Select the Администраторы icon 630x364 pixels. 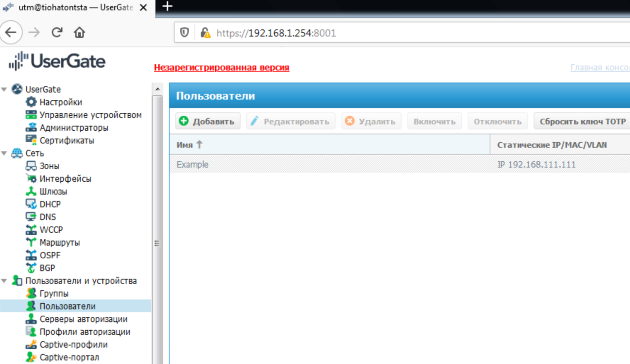31,127
